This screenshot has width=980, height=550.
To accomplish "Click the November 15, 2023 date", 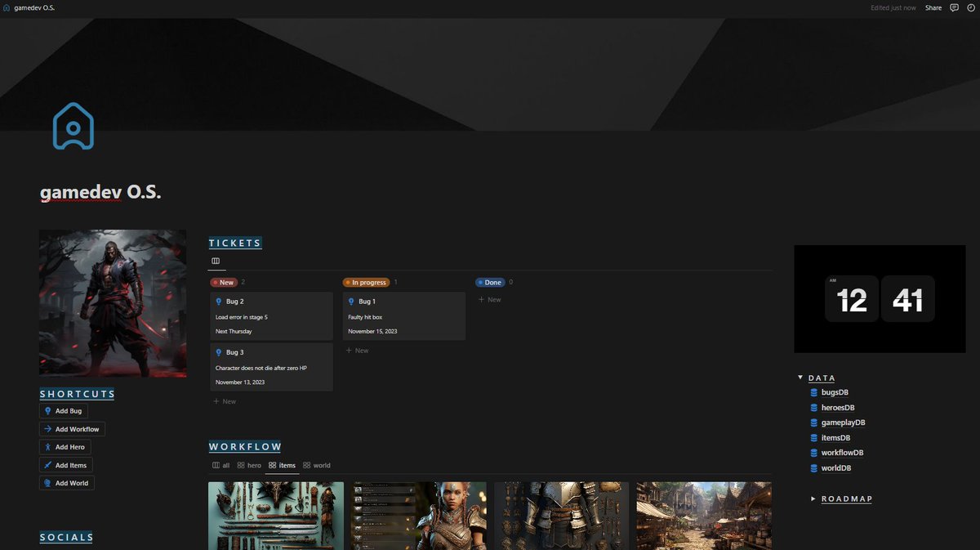I will coord(372,332).
